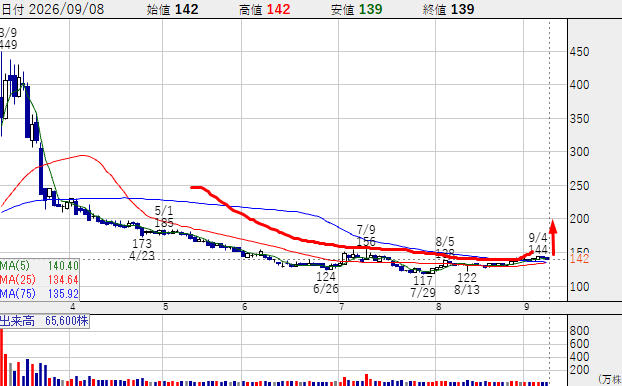
Task: Click the 173 4/23 low annotation
Action: click(x=142, y=249)
